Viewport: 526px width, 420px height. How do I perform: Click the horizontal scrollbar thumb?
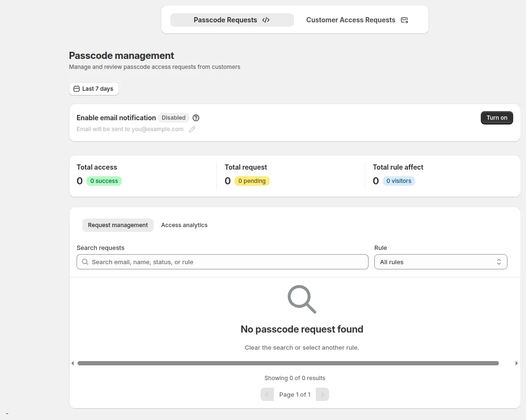[288, 363]
